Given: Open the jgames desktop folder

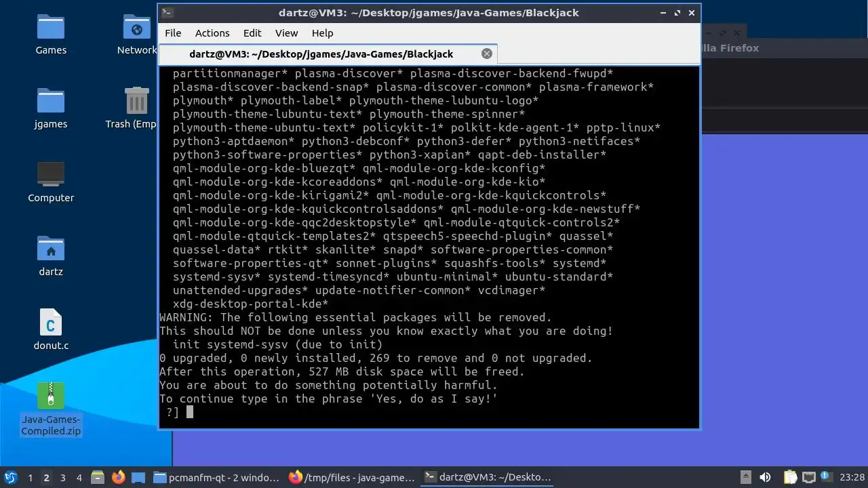Looking at the screenshot, I should click(x=51, y=108).
